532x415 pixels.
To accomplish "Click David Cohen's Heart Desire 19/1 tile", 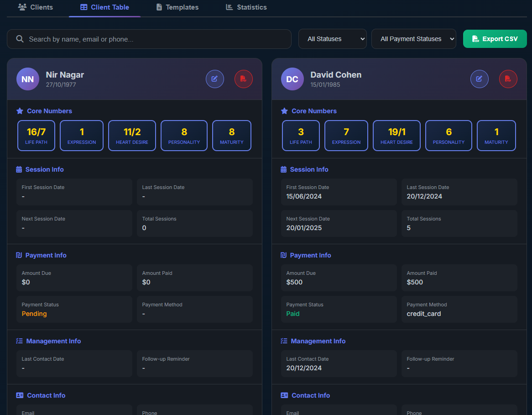I will 396,136.
